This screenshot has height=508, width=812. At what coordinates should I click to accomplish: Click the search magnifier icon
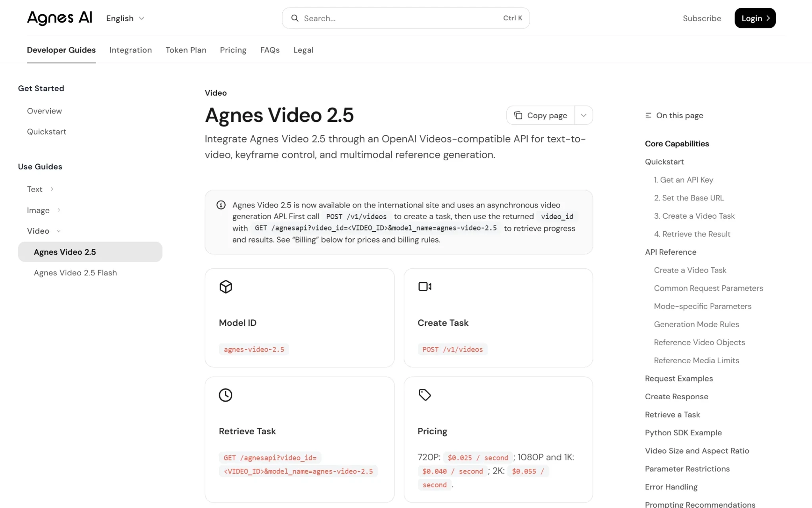click(295, 18)
